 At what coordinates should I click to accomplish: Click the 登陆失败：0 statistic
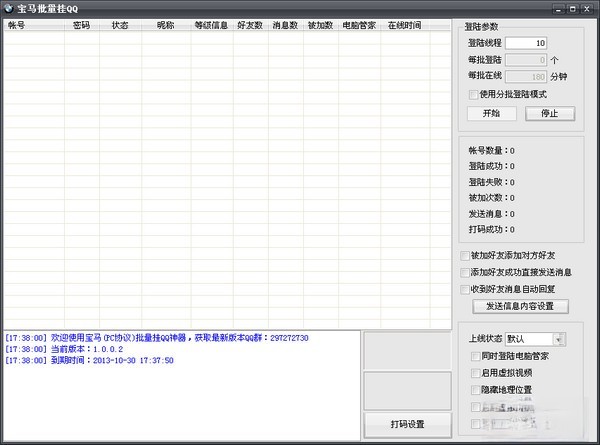click(x=492, y=182)
